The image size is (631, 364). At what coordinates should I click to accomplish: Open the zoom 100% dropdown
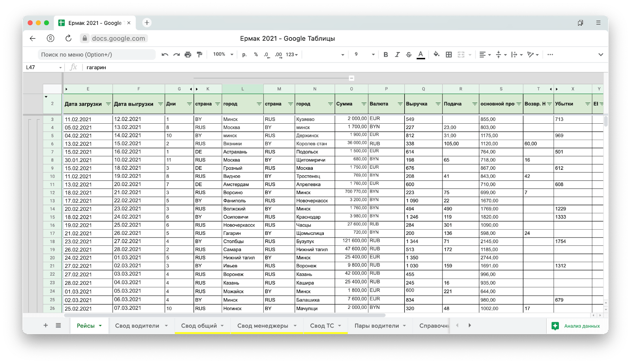[x=223, y=54]
